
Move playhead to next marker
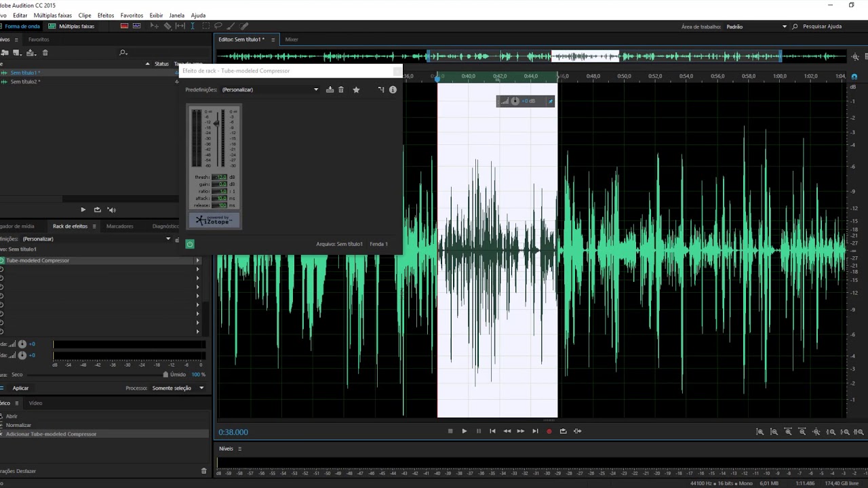[535, 431]
